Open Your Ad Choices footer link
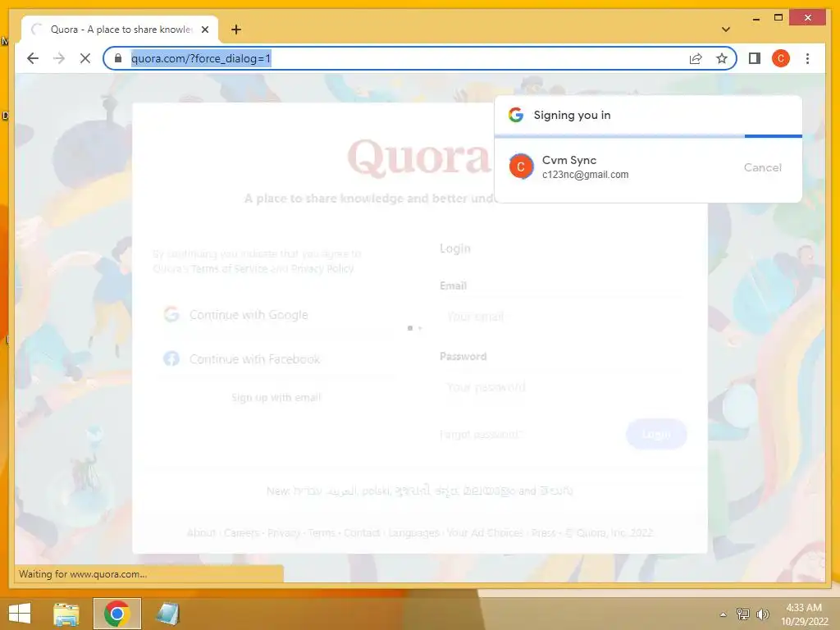This screenshot has width=840, height=630. [486, 533]
